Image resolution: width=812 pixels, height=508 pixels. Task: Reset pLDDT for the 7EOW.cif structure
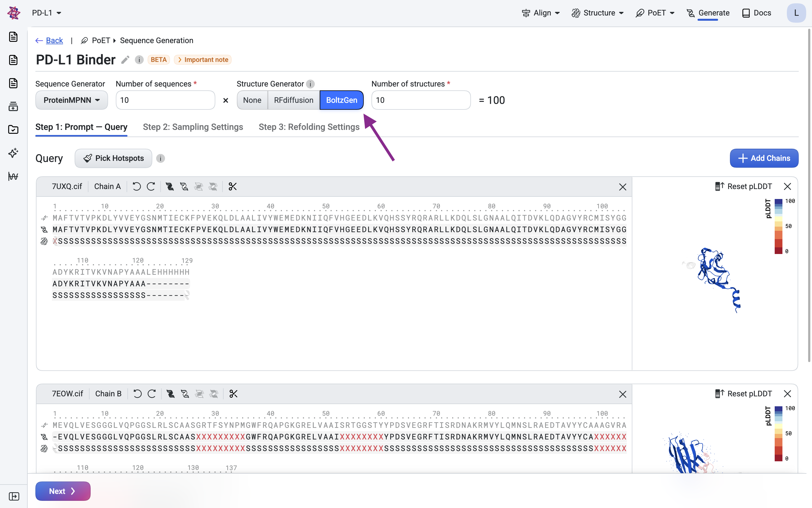[x=743, y=394]
